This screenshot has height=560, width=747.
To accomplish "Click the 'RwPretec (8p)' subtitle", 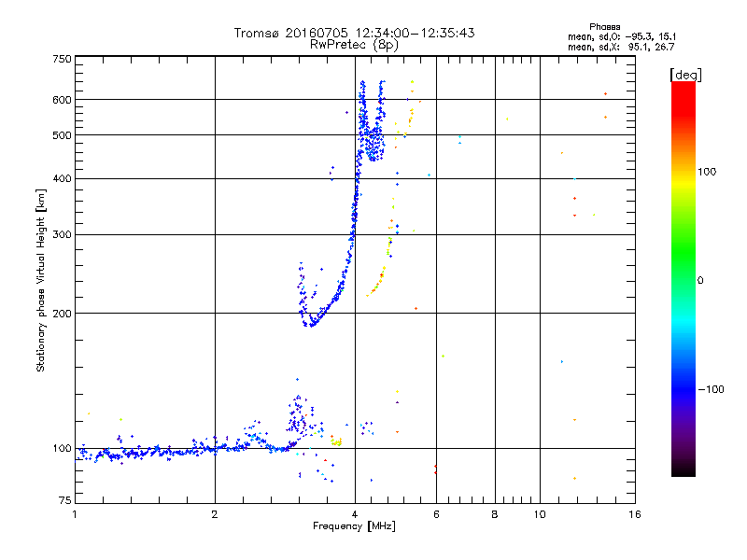I will point(354,45).
